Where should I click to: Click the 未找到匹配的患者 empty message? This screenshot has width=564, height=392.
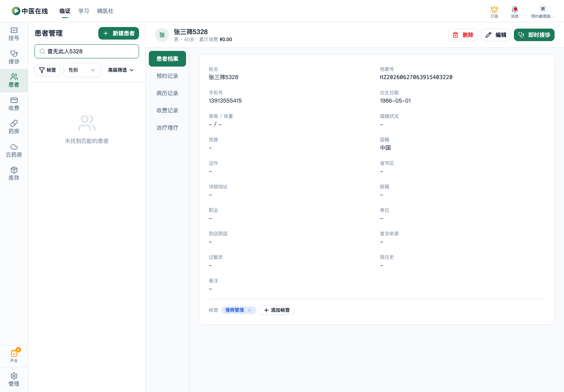point(87,141)
